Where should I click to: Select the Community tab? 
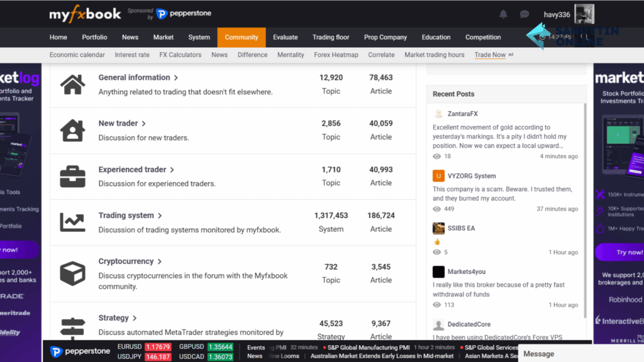coord(241,37)
